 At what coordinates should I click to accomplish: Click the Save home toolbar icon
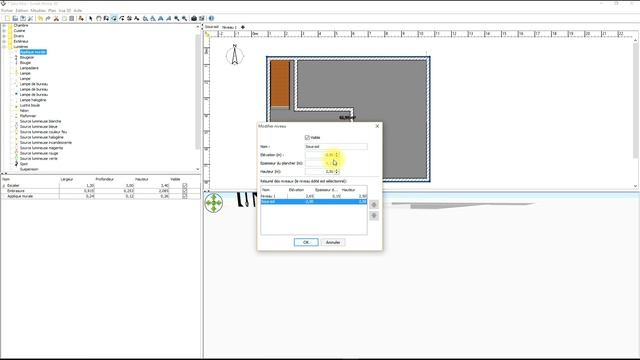(x=22, y=18)
